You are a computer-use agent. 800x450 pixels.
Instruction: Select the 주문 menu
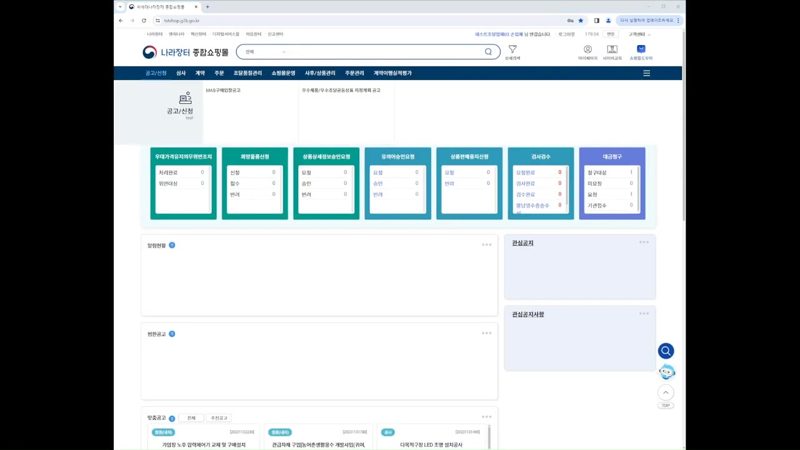click(x=219, y=73)
